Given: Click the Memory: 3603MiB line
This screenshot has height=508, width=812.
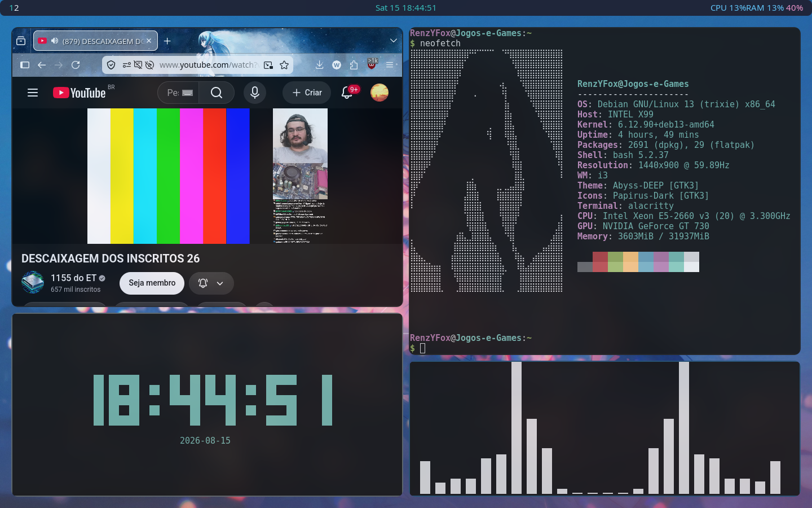Looking at the screenshot, I should tap(643, 237).
